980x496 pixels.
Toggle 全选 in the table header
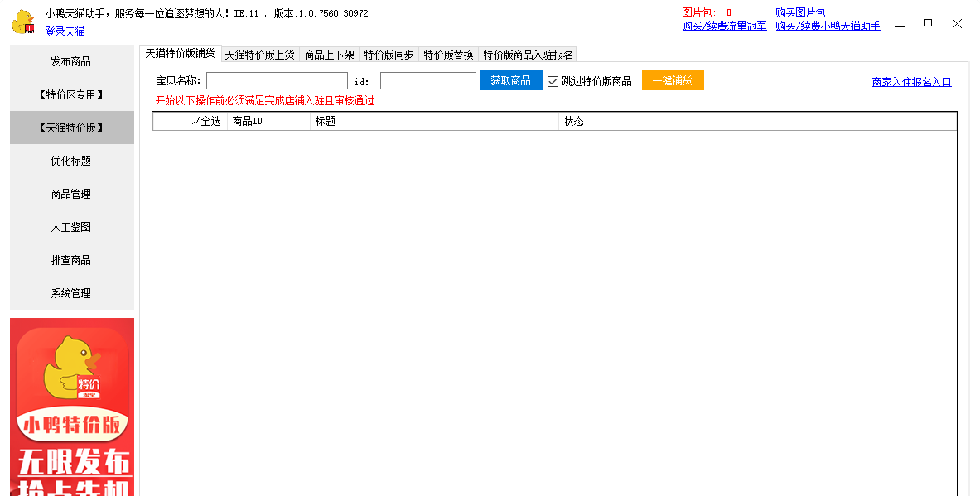point(207,121)
